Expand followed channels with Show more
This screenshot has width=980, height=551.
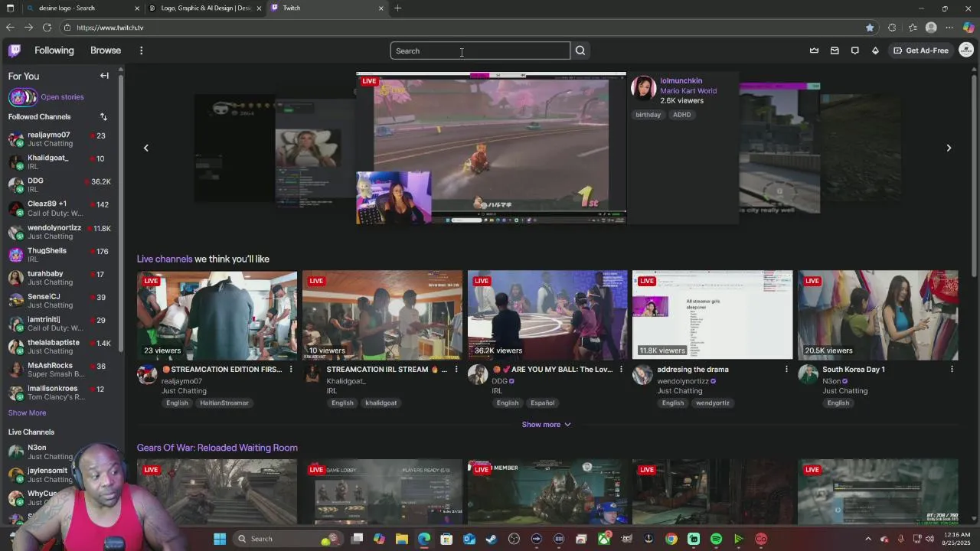pos(27,413)
